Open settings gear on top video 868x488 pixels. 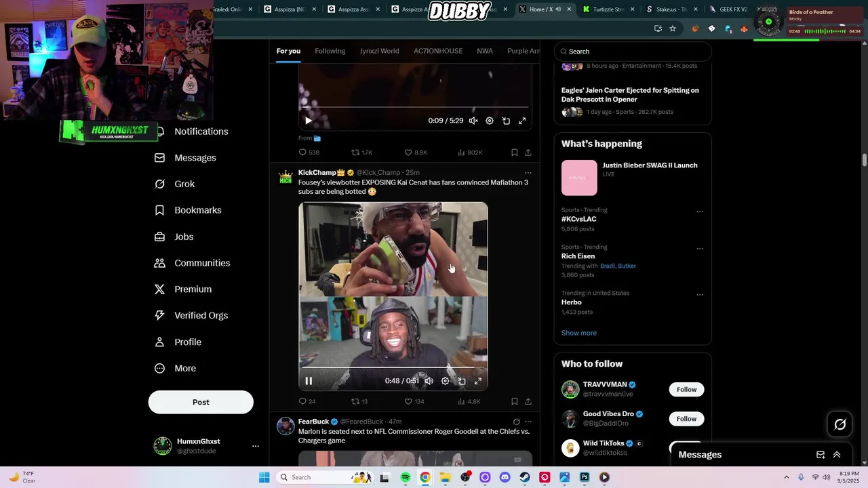(490, 121)
